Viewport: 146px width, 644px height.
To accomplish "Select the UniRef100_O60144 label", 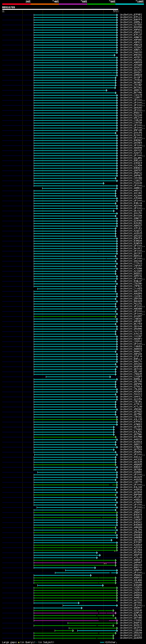I will (131, 326).
